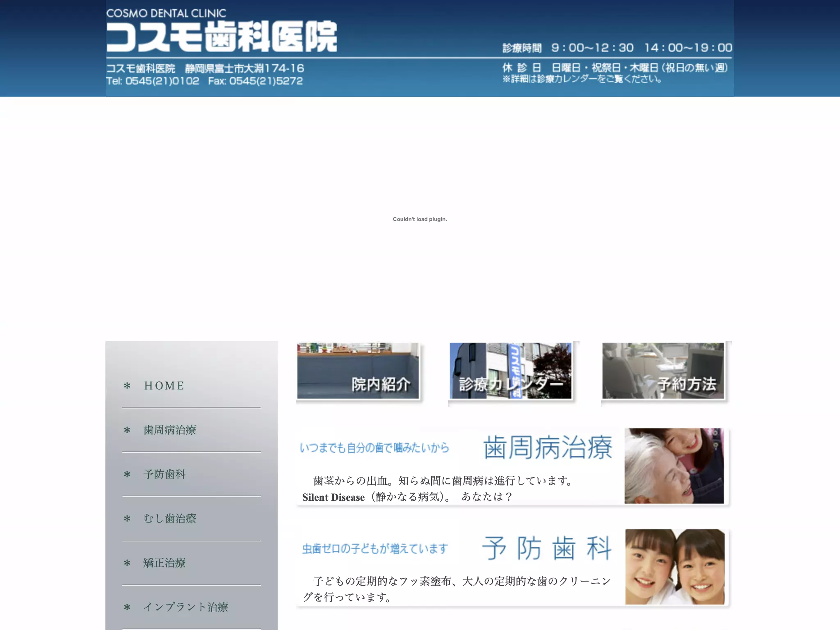Open the HOME menu item
The height and width of the screenshot is (630, 840).
pyautogui.click(x=164, y=386)
